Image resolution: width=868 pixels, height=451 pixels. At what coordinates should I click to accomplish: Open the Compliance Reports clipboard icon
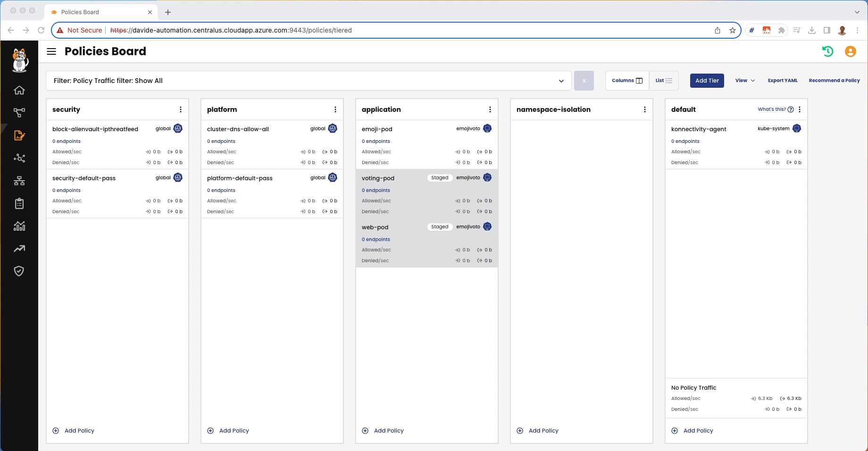point(19,203)
